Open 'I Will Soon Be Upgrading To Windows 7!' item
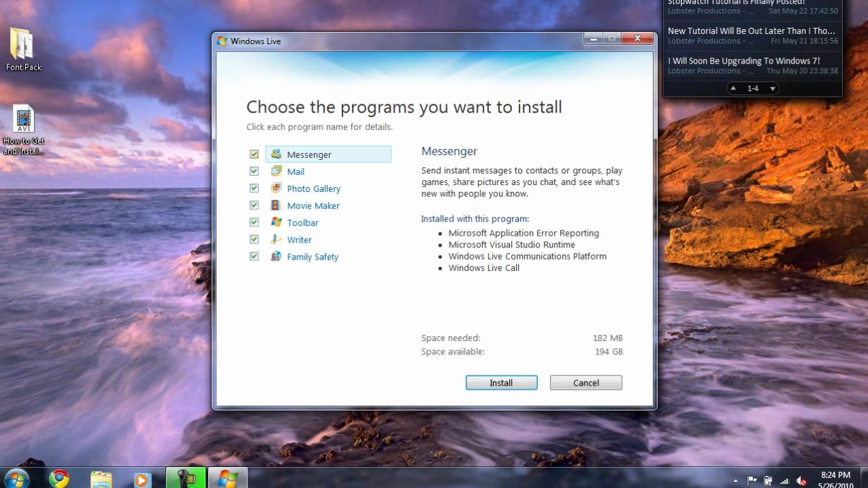868x488 pixels. [x=753, y=65]
